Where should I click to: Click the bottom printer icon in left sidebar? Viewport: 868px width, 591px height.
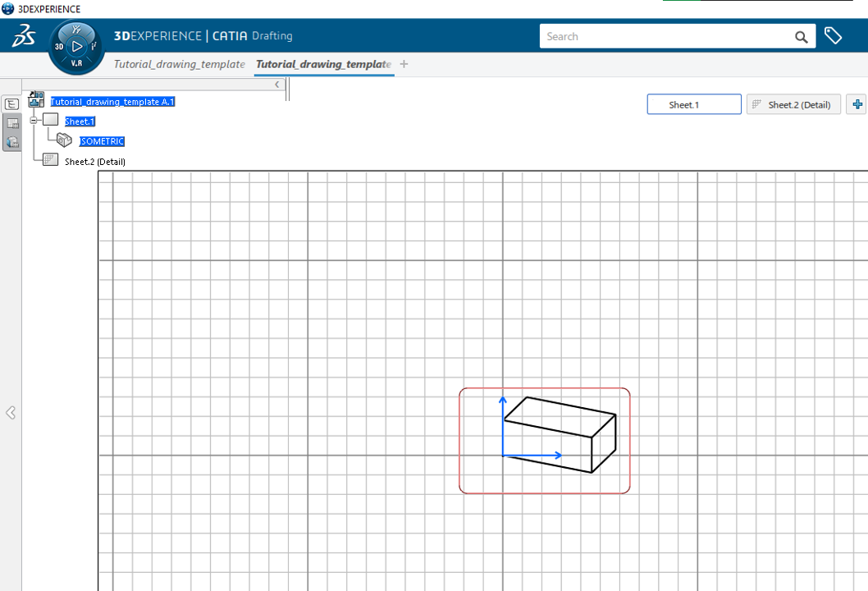click(11, 141)
